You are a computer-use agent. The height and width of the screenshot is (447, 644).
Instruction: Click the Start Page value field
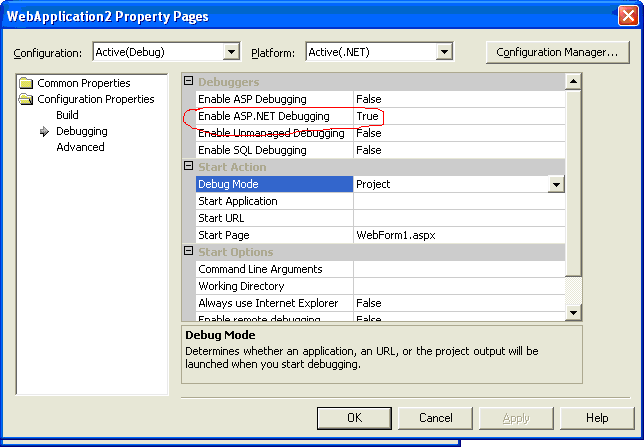point(458,235)
